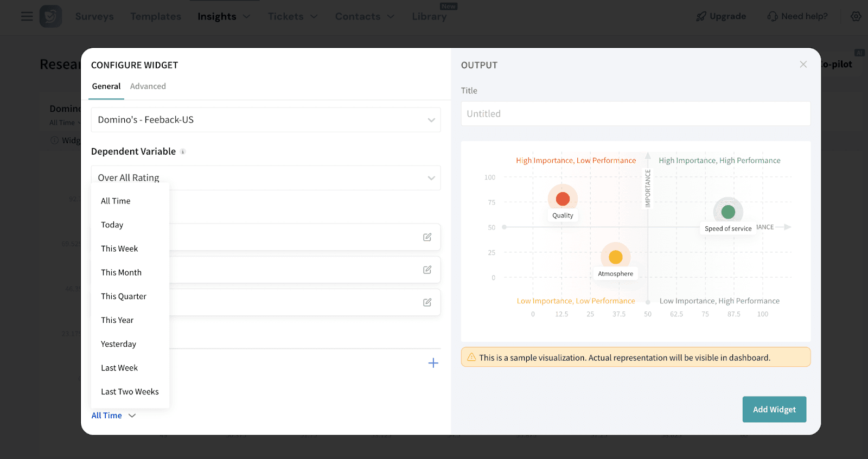
Task: Toggle the All Time date filter dropdown
Action: point(113,416)
